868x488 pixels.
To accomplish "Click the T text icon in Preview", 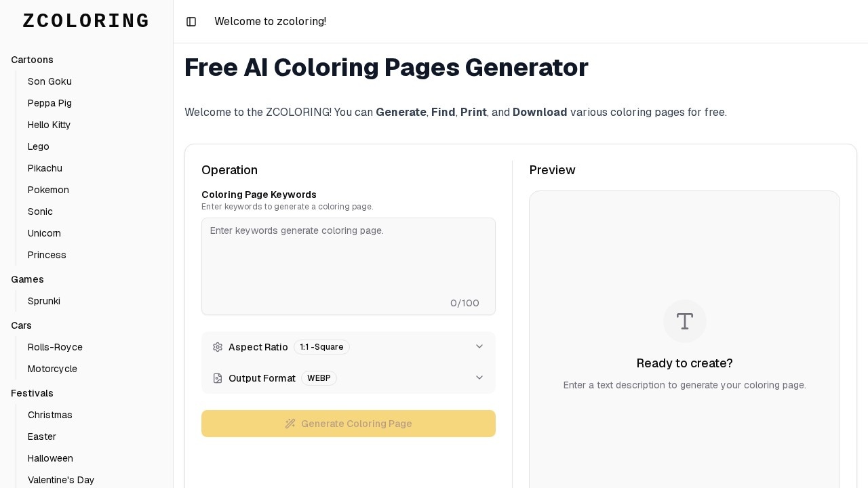I will (685, 321).
